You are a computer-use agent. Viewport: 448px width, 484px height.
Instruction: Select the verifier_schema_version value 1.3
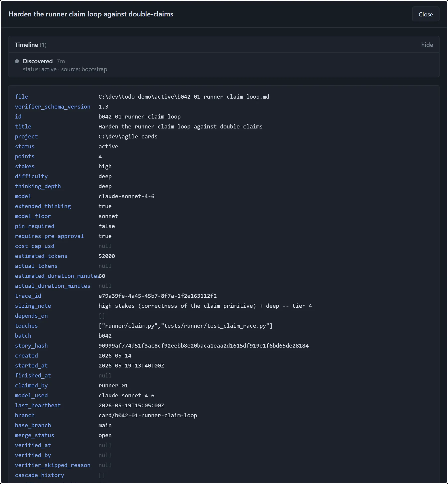click(103, 107)
